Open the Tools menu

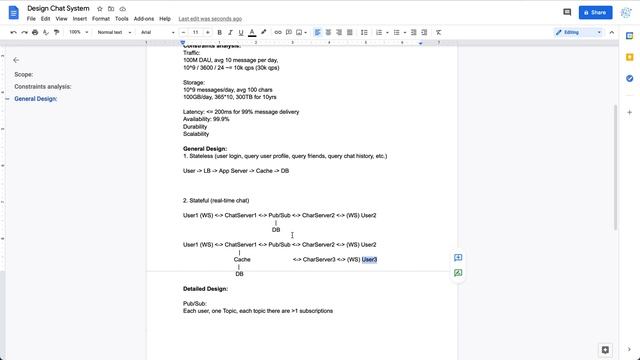pos(122,19)
